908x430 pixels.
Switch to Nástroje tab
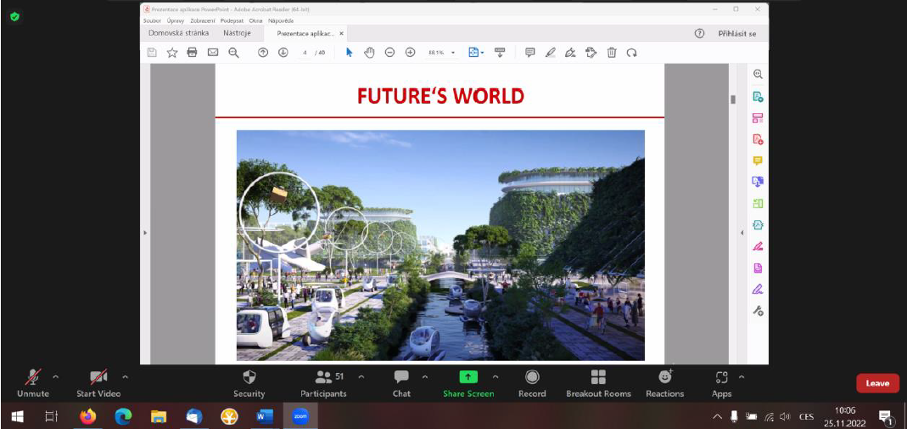click(x=237, y=33)
